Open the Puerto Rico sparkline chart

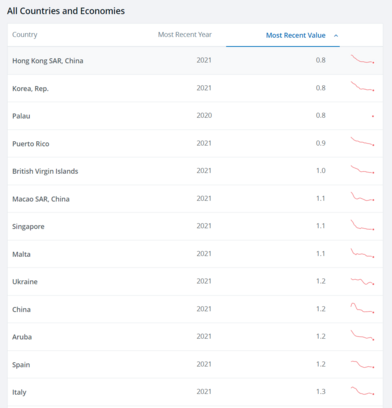click(x=362, y=141)
